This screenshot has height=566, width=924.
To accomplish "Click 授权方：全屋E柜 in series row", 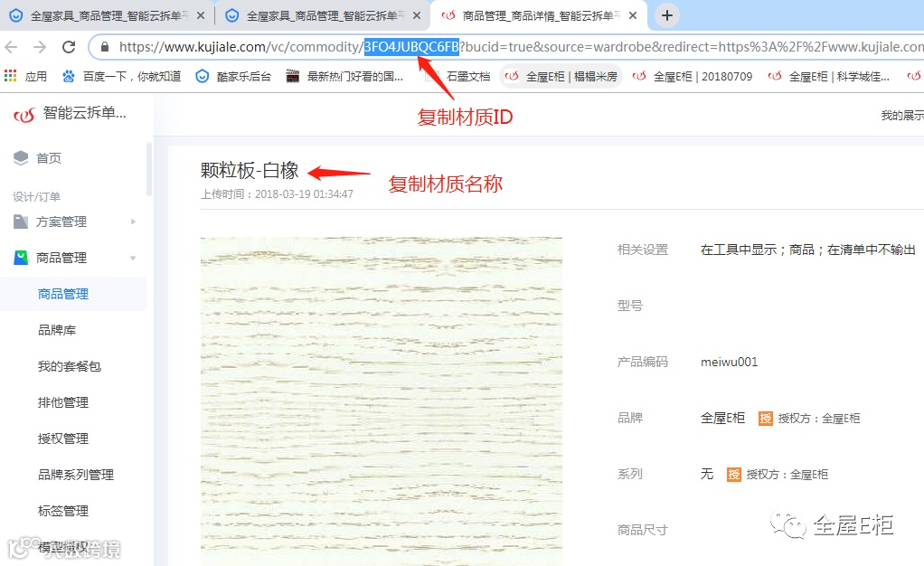I will 787,475.
